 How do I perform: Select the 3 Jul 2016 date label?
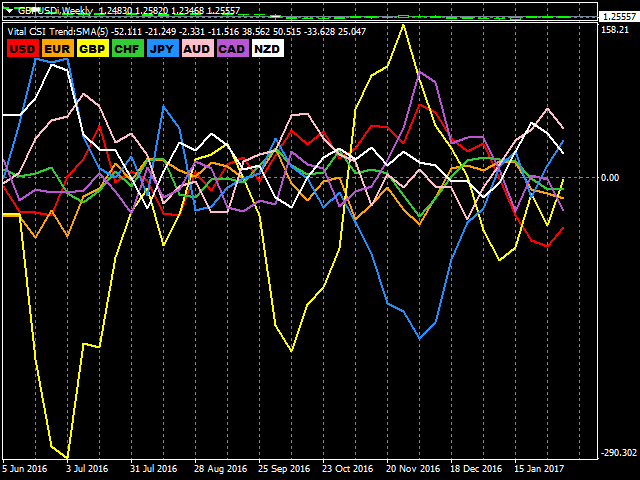[x=87, y=469]
